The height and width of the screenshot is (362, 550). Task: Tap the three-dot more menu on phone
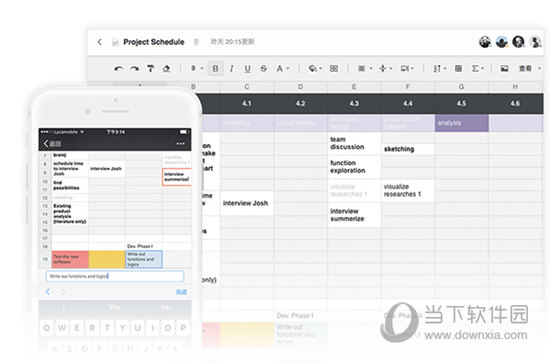click(x=181, y=143)
